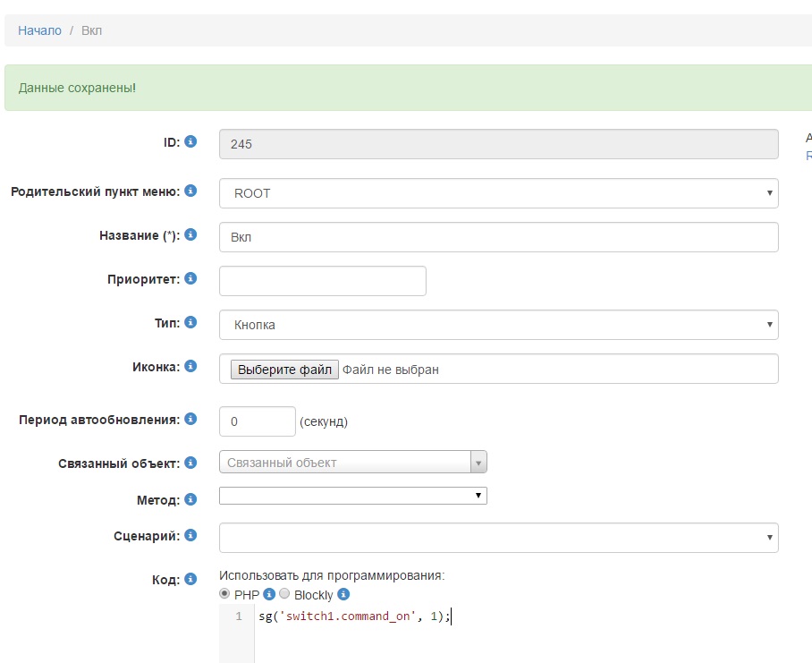Click info icon beside Родительский пункт меню

(x=190, y=191)
